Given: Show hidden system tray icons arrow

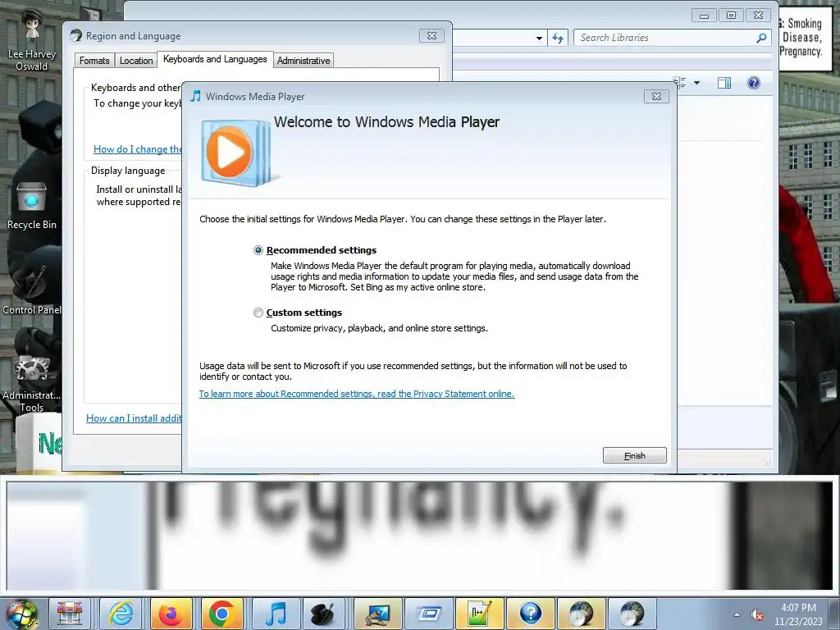Looking at the screenshot, I should tap(737, 614).
